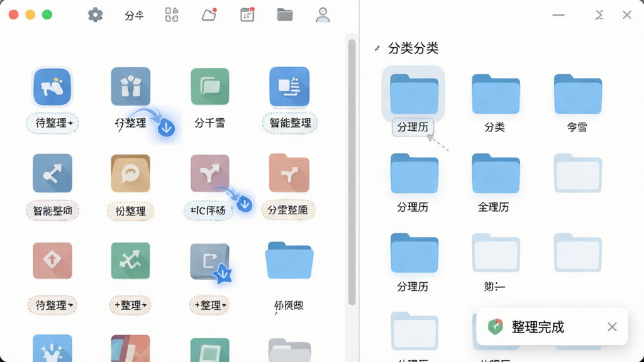Click the blue share-arrow app icon
The height and width of the screenshot is (362, 644).
click(53, 173)
